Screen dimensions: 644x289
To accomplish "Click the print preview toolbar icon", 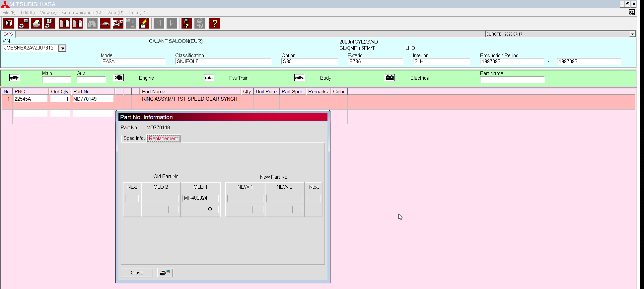I will (x=49, y=23).
